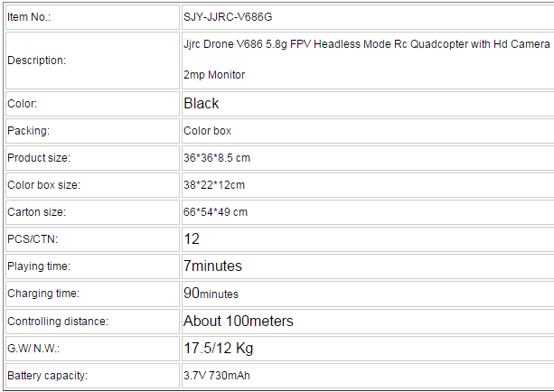Click the item number SJY-JJRC-V686G cell
Viewport: 554px width, 392px height.
pyautogui.click(x=368, y=17)
